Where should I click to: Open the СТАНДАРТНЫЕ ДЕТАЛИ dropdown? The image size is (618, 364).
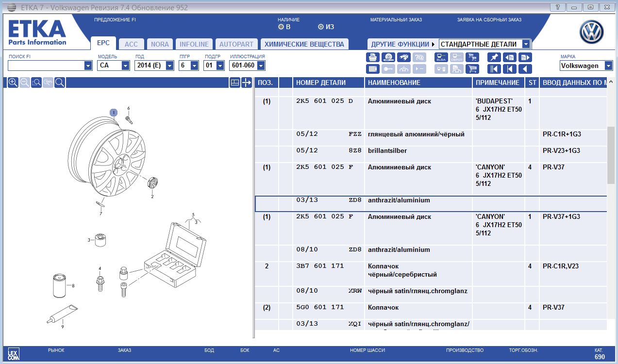click(526, 44)
